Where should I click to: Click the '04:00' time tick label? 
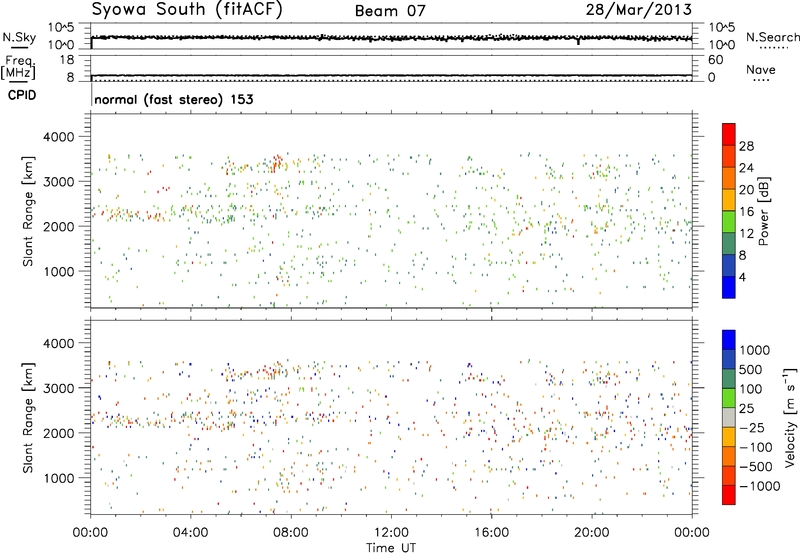190,533
